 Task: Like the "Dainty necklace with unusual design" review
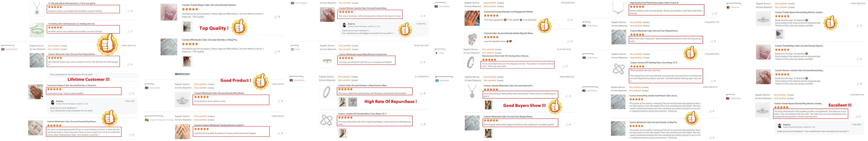(713, 13)
